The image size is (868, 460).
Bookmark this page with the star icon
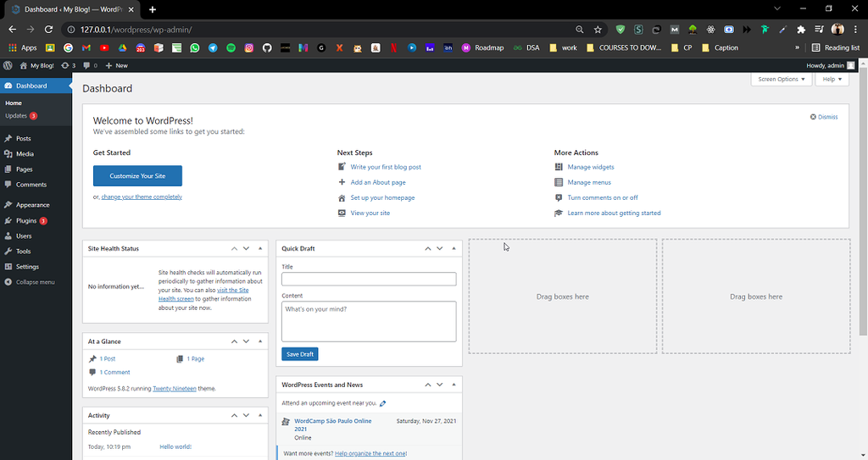(x=598, y=30)
